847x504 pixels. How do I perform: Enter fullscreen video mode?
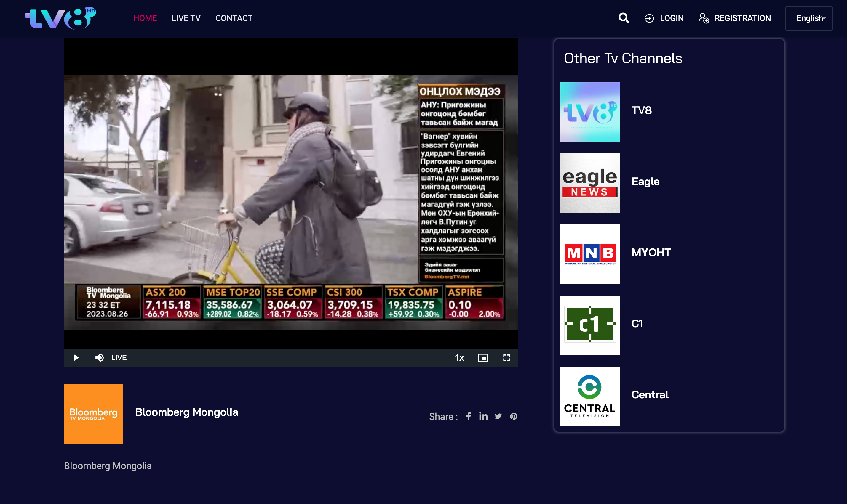[506, 358]
